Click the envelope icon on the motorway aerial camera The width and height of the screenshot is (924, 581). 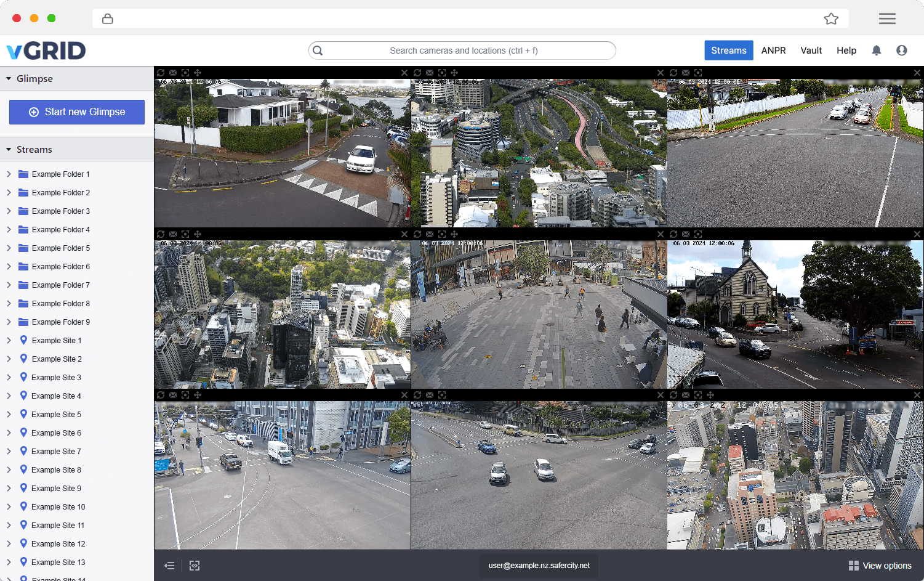click(x=430, y=73)
